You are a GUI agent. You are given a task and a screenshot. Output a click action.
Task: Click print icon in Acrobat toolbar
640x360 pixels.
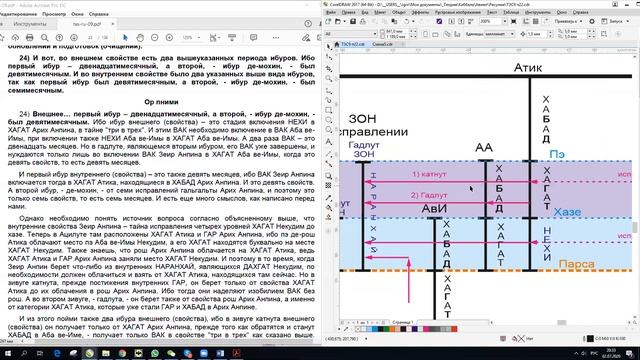30,38
